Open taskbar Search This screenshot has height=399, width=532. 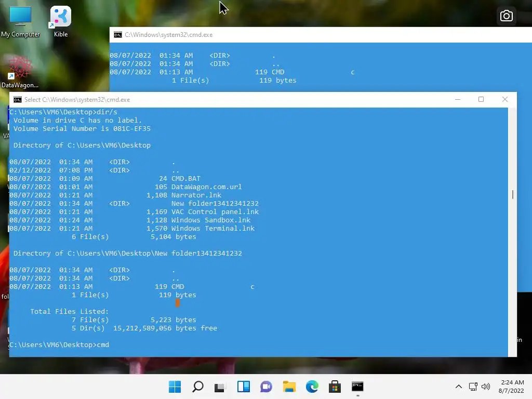[198, 387]
